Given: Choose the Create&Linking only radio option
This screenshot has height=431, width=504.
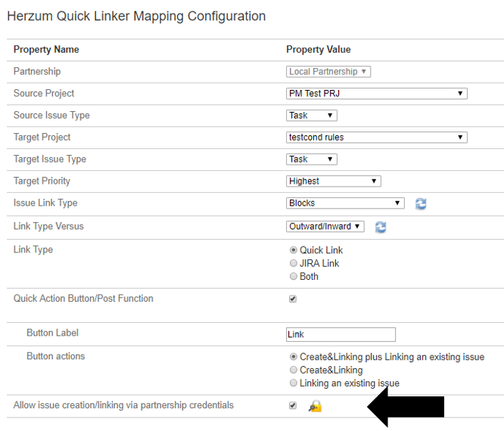Looking at the screenshot, I should click(x=294, y=371).
